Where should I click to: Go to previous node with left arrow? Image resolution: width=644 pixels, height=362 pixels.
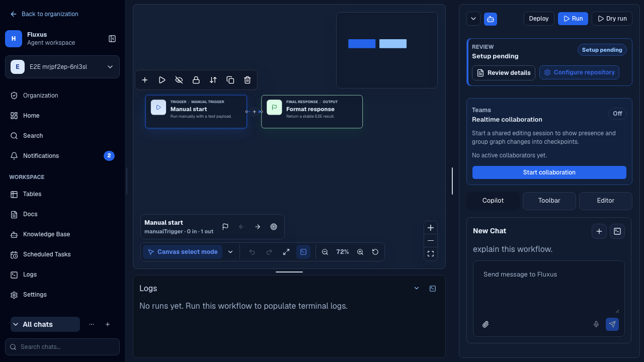tap(242, 227)
